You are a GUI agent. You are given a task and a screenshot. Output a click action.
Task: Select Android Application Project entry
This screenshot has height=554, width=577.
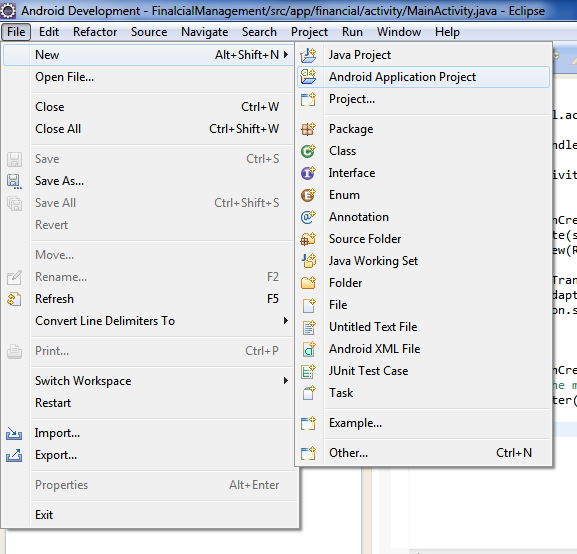point(423,77)
